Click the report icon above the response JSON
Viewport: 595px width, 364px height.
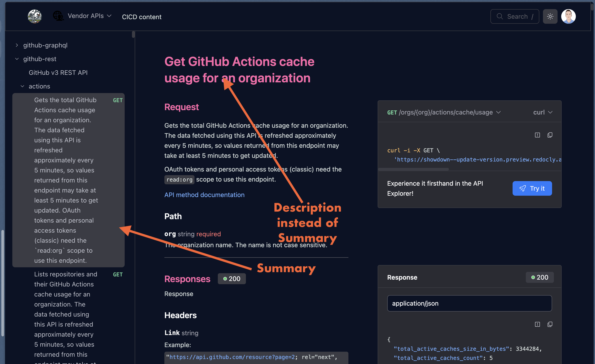(537, 325)
